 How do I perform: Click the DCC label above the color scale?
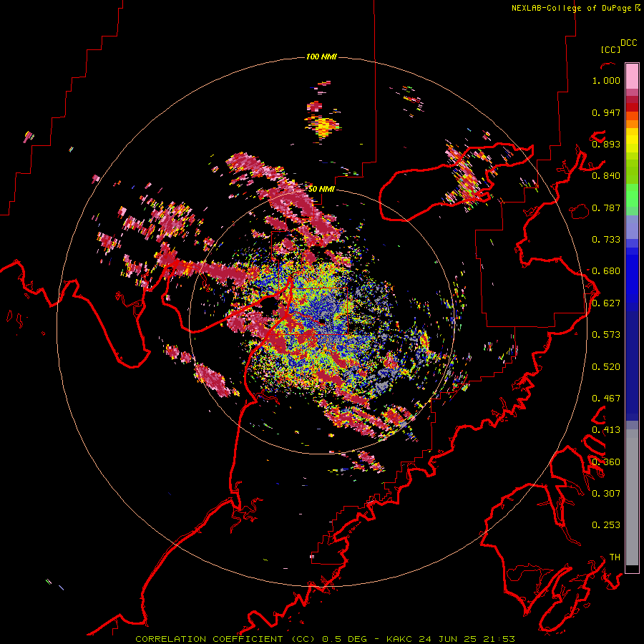(x=629, y=43)
